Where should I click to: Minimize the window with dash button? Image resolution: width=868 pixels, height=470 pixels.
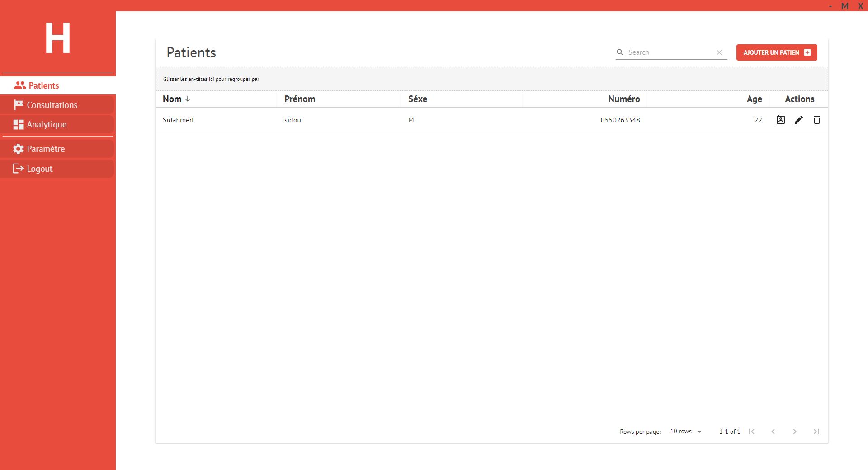pos(830,6)
